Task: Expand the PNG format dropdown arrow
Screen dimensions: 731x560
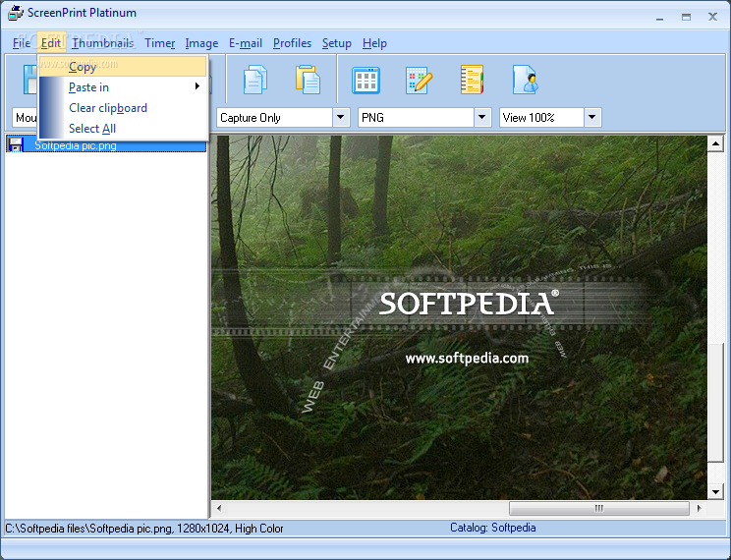Action: [x=482, y=117]
